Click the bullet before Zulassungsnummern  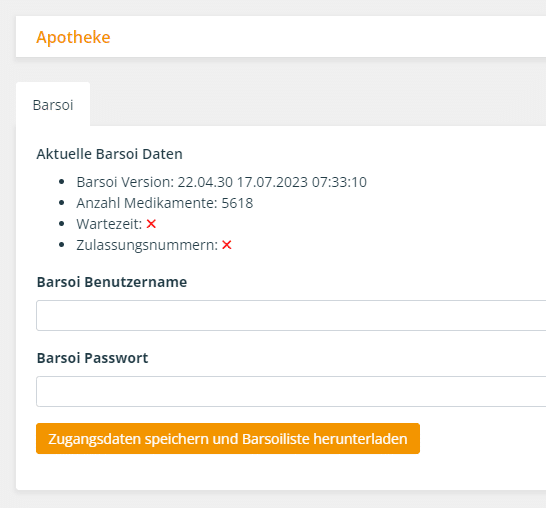(62, 245)
